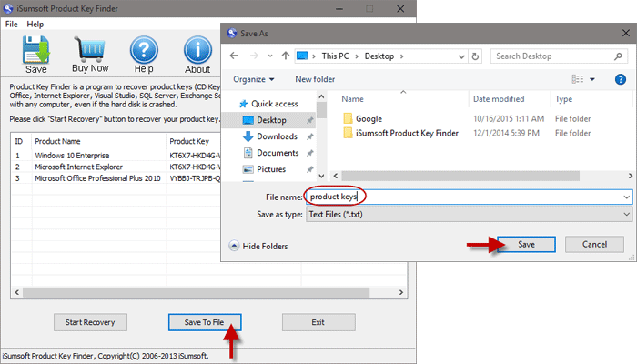Open the Help menu

(x=35, y=24)
